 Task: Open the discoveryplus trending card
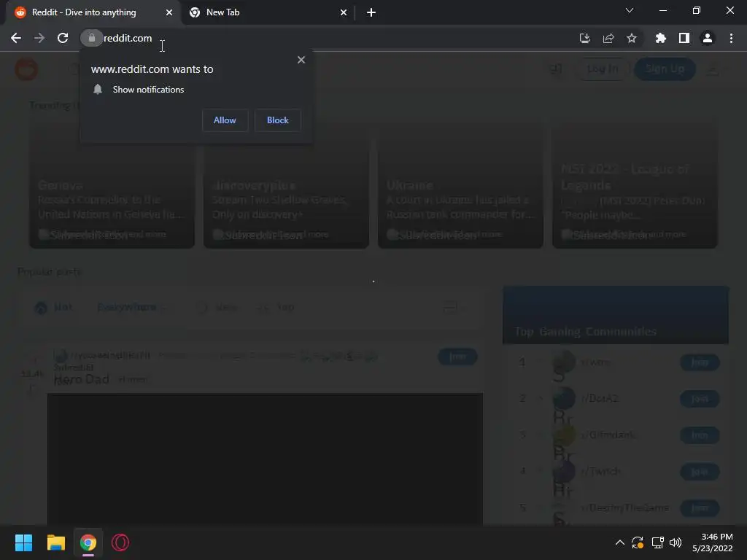point(286,183)
